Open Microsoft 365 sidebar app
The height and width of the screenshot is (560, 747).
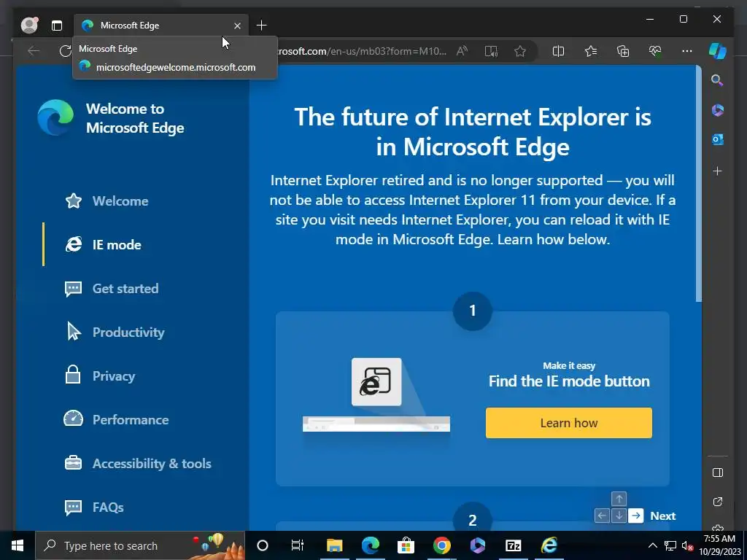click(x=718, y=110)
